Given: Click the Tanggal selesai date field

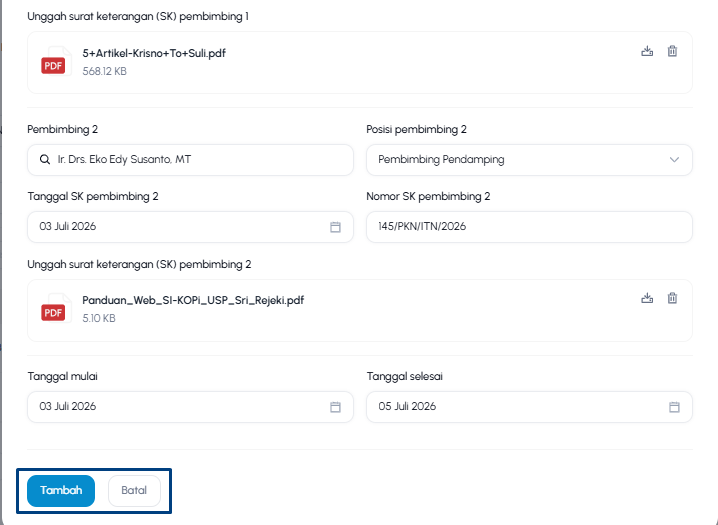Looking at the screenshot, I should [x=529, y=406].
